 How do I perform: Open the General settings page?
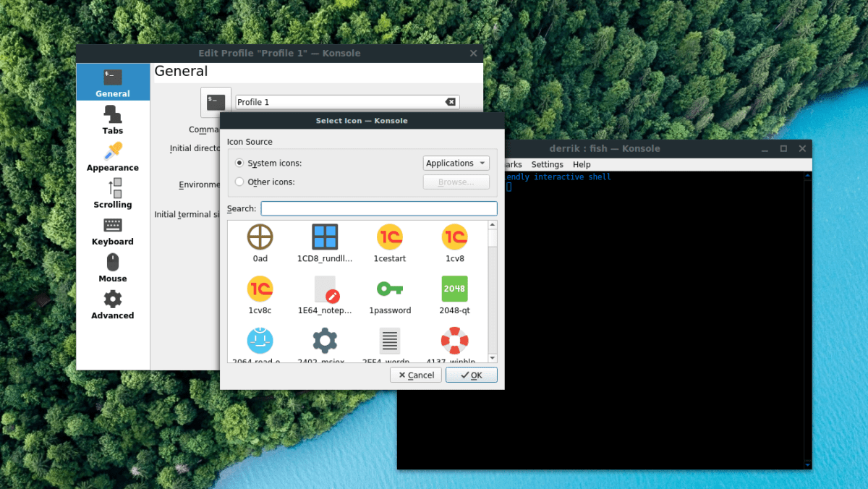pyautogui.click(x=113, y=82)
